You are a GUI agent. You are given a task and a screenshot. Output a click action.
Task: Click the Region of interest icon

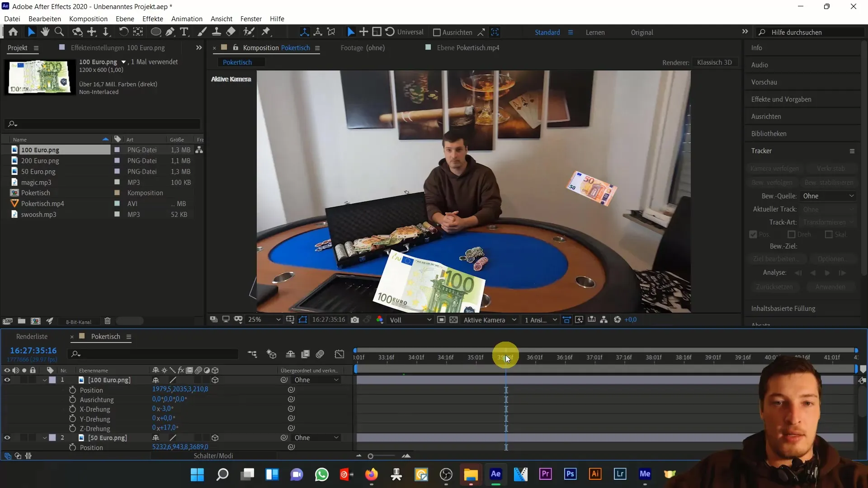coord(441,320)
